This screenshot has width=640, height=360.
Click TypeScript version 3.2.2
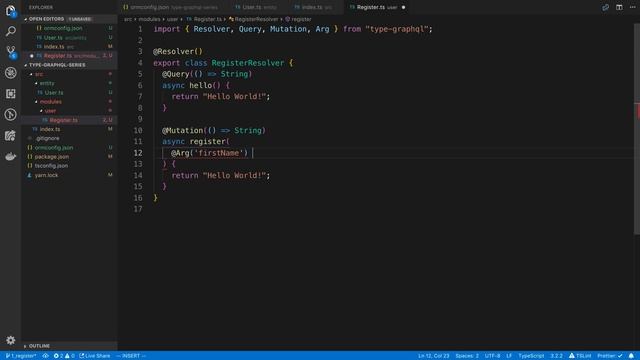coord(556,356)
